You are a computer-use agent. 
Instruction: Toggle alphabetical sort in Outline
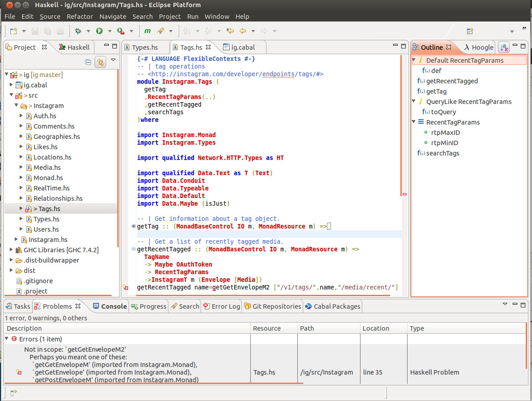(504, 47)
